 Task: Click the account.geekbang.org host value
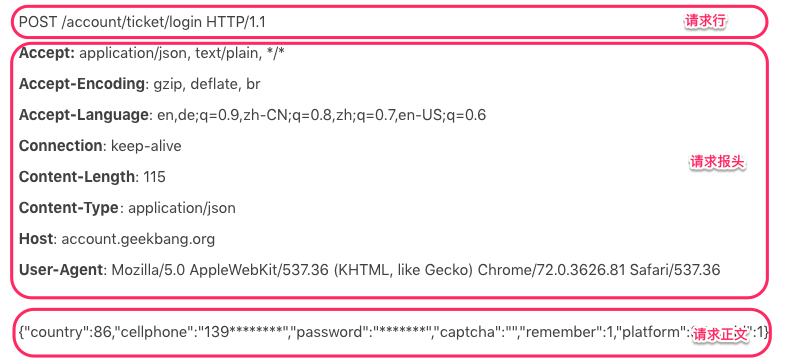(138, 239)
